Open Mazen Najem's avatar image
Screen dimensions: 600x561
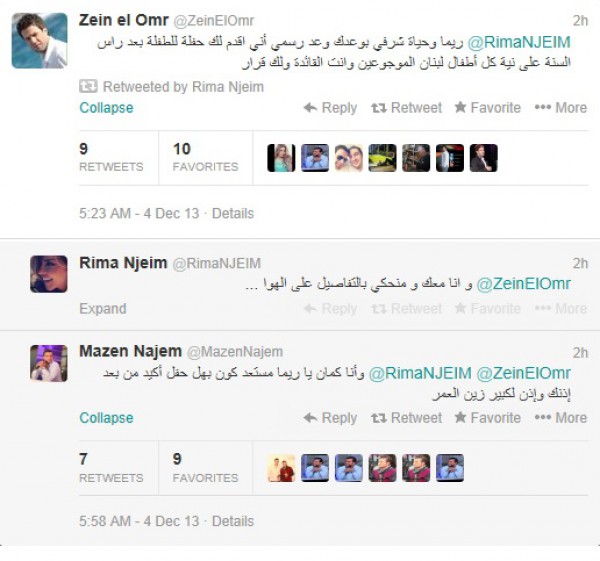tap(49, 363)
